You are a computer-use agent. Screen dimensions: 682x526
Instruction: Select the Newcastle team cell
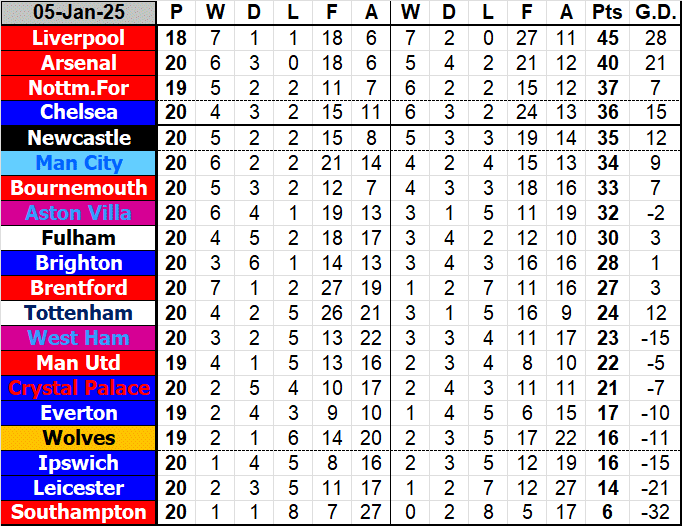(79, 138)
